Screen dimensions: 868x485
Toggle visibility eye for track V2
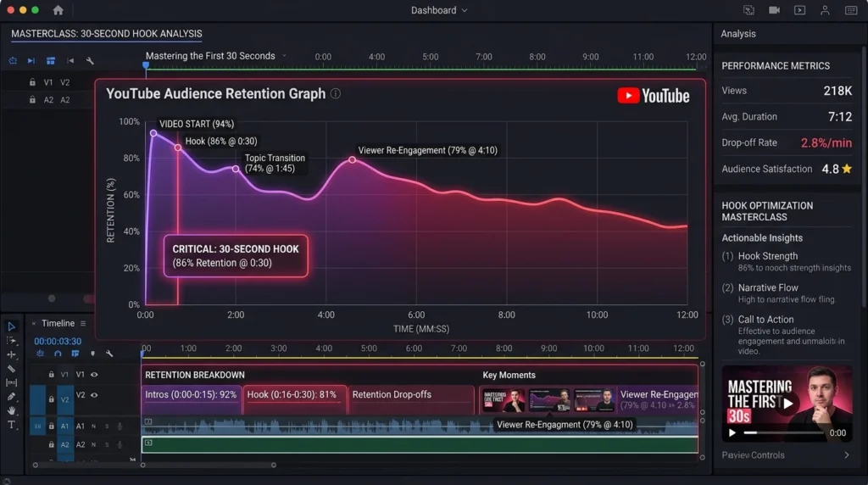click(x=94, y=395)
